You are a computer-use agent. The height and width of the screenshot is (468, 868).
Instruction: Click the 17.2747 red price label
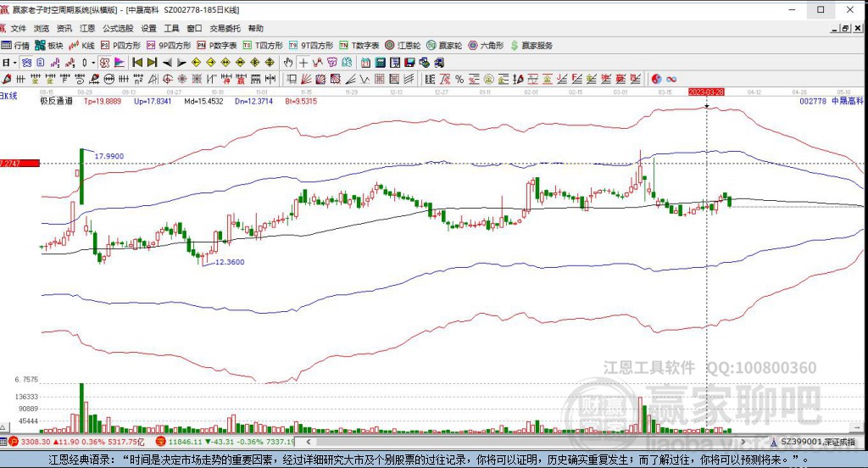pyautogui.click(x=20, y=164)
